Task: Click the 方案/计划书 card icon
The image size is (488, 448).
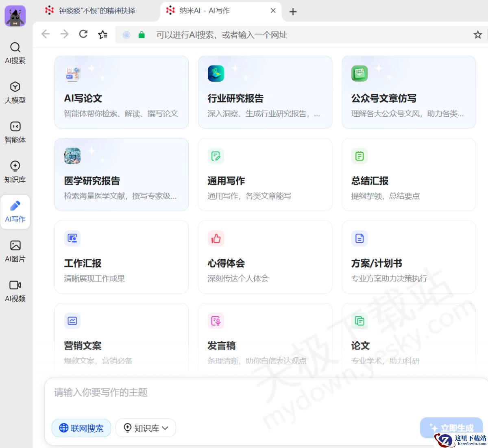Action: 359,239
